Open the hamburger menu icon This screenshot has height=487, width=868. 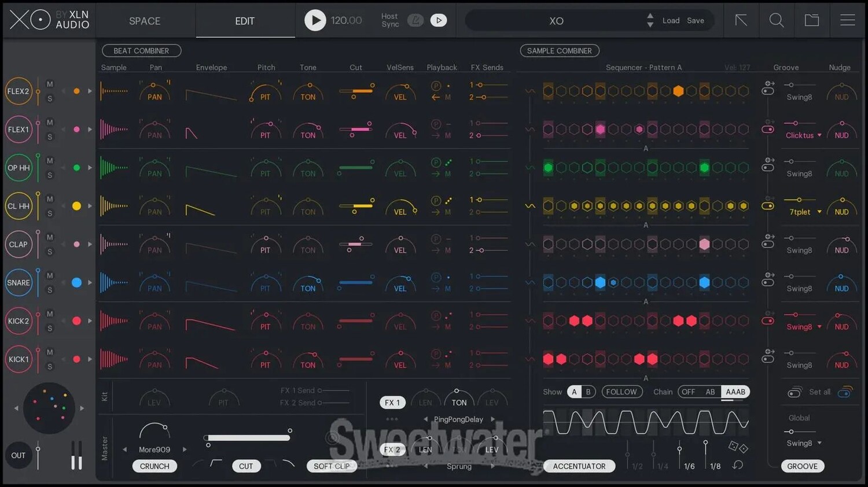pos(848,21)
